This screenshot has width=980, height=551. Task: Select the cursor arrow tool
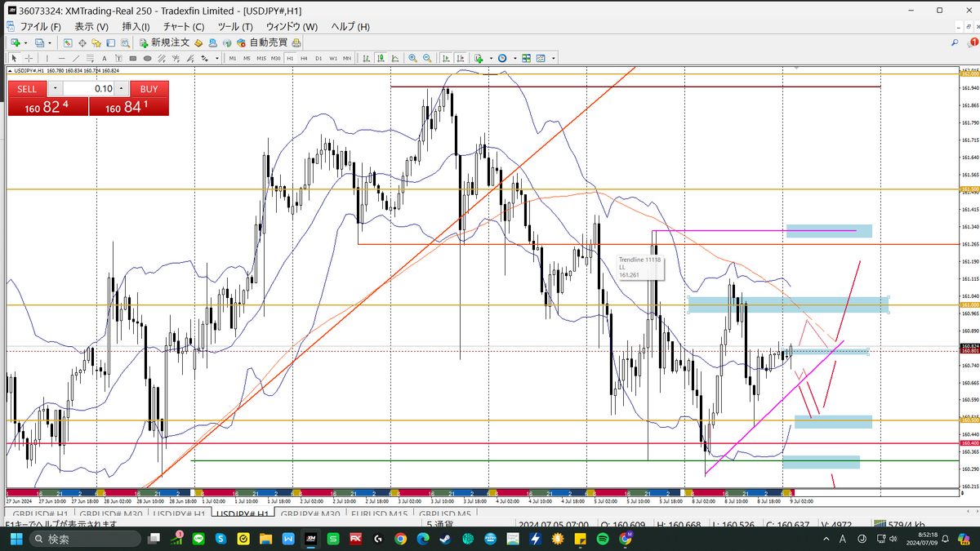point(15,58)
